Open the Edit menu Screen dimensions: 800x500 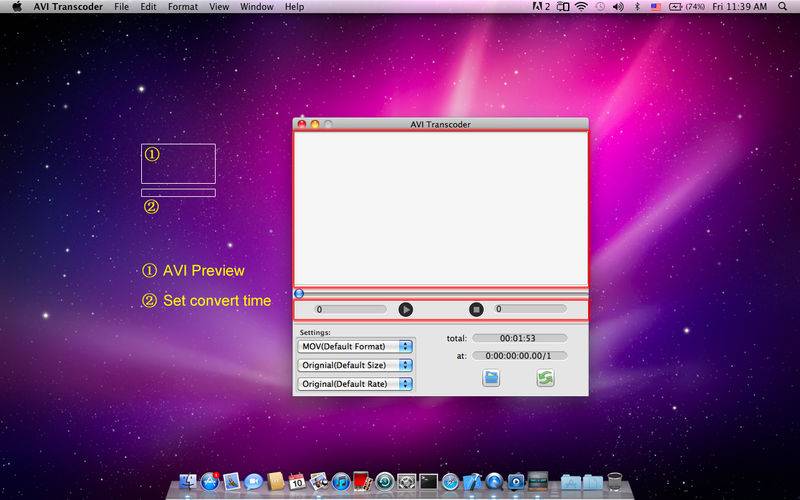point(148,7)
